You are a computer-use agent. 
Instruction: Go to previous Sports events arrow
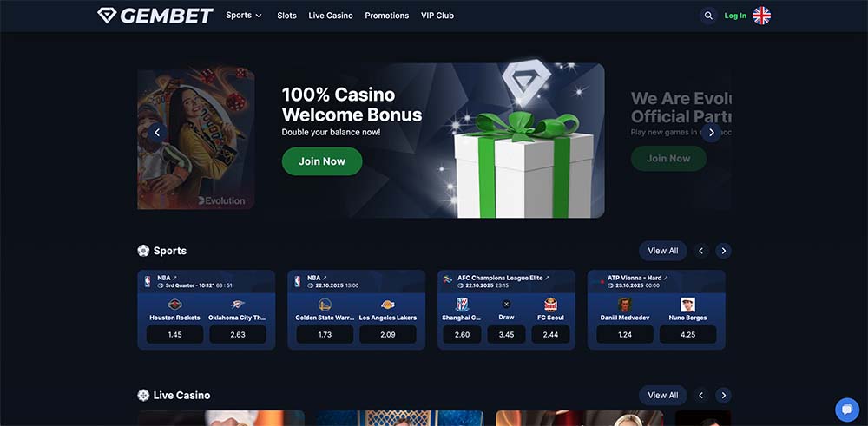point(700,251)
